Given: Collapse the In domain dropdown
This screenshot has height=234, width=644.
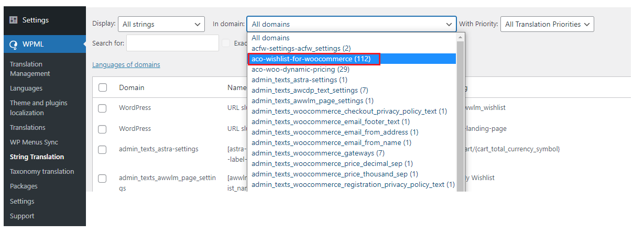Looking at the screenshot, I should point(352,24).
